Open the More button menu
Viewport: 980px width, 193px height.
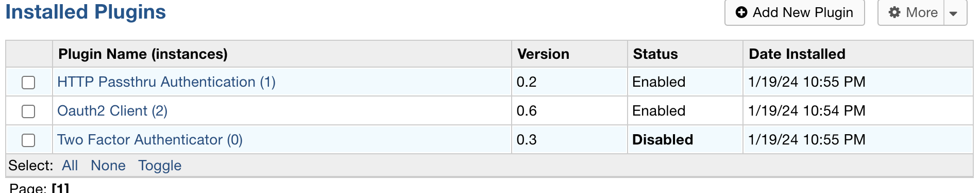911,12
